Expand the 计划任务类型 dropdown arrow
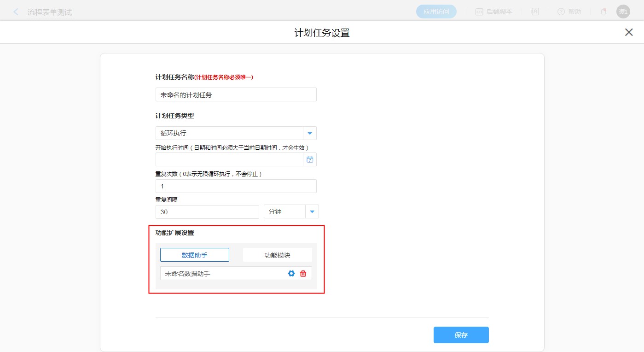The image size is (644, 352). [310, 133]
